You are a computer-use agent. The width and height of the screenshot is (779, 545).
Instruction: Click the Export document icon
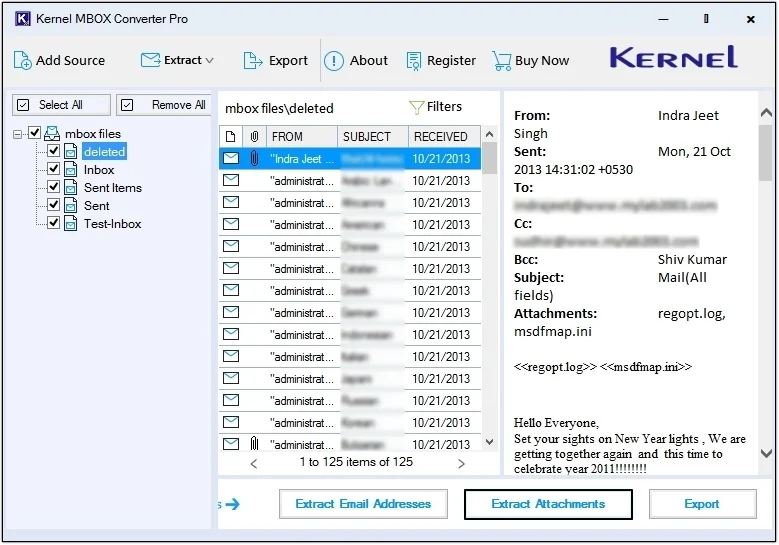pos(253,61)
